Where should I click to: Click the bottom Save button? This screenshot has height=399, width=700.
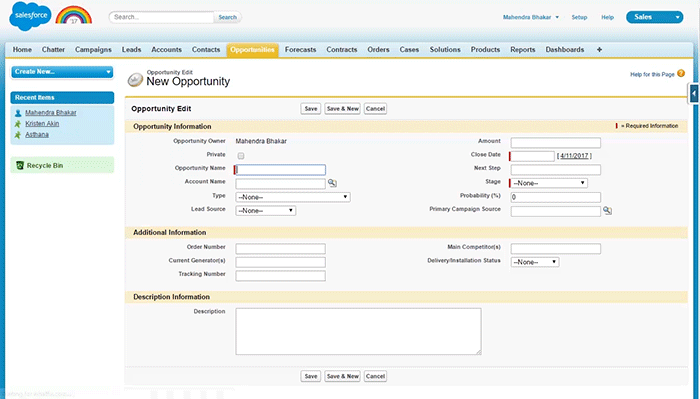[311, 376]
